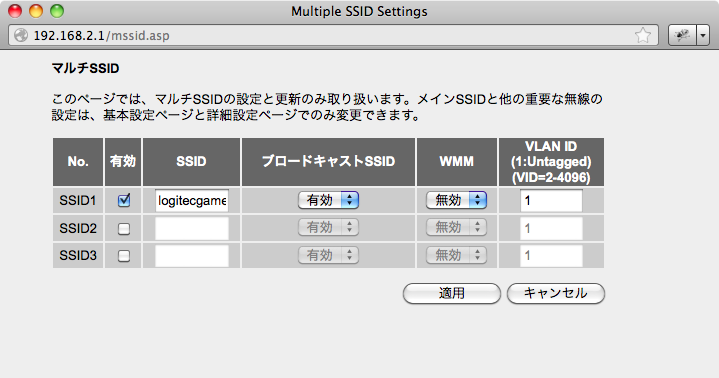The image size is (719, 378).
Task: Click the SSID column header
Action: pyautogui.click(x=191, y=162)
